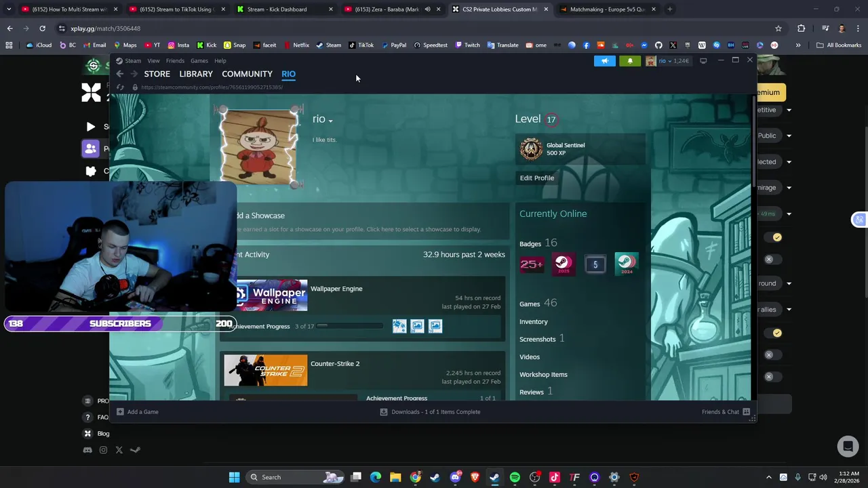The height and width of the screenshot is (488, 868).
Task: Open Brave browser from the taskbar
Action: tap(475, 477)
